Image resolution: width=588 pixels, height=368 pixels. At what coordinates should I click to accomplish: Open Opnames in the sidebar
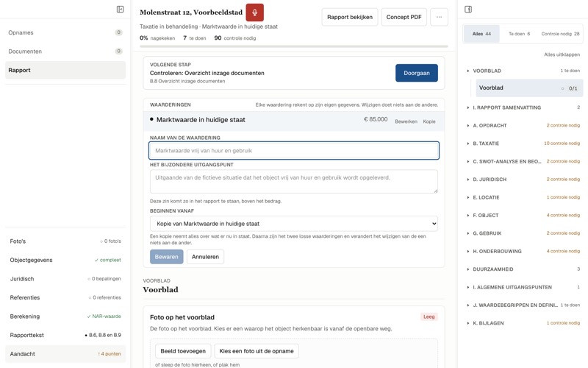click(65, 32)
